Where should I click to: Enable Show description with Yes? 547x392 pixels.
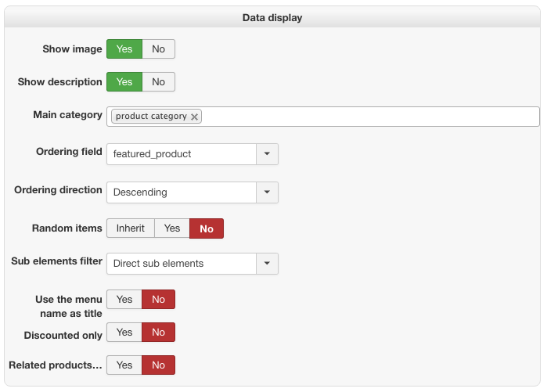[x=124, y=82]
